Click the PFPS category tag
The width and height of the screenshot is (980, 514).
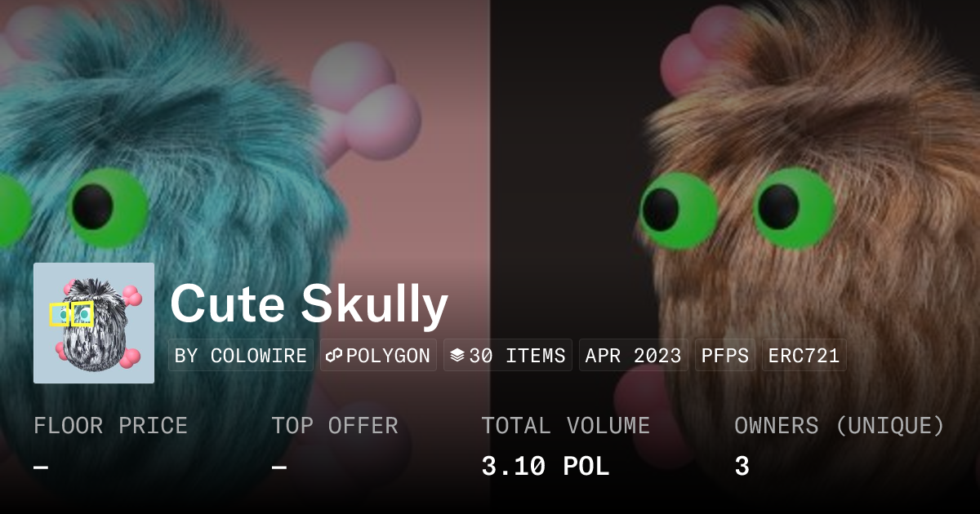click(x=725, y=356)
